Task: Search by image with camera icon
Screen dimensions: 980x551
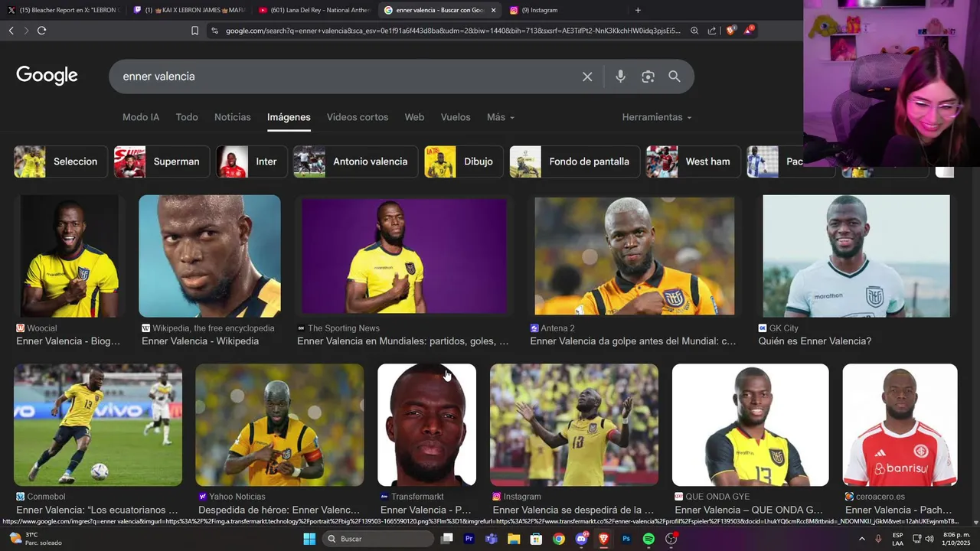Action: coord(648,77)
